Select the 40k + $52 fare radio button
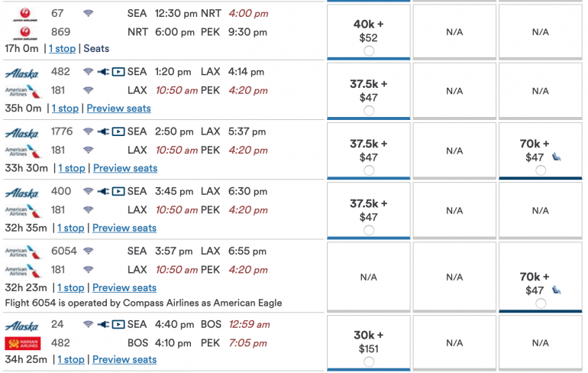This screenshot has height=373, width=588. click(x=369, y=50)
